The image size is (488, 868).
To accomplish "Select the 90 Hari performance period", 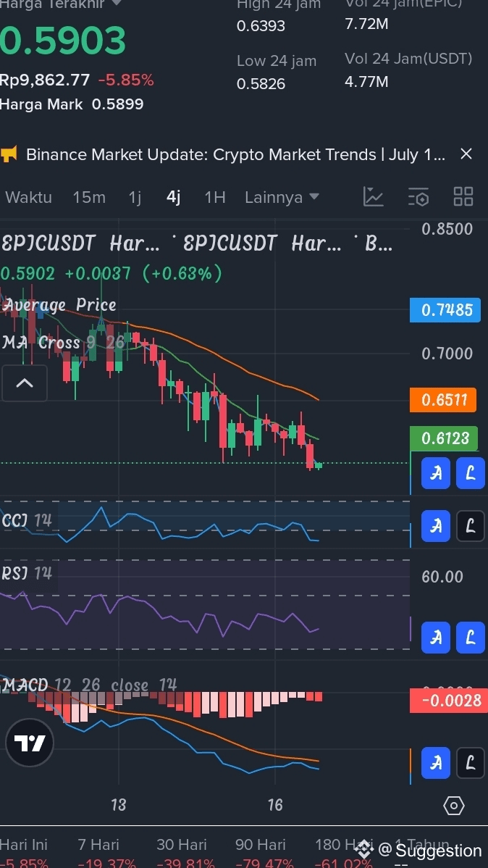I will [261, 846].
